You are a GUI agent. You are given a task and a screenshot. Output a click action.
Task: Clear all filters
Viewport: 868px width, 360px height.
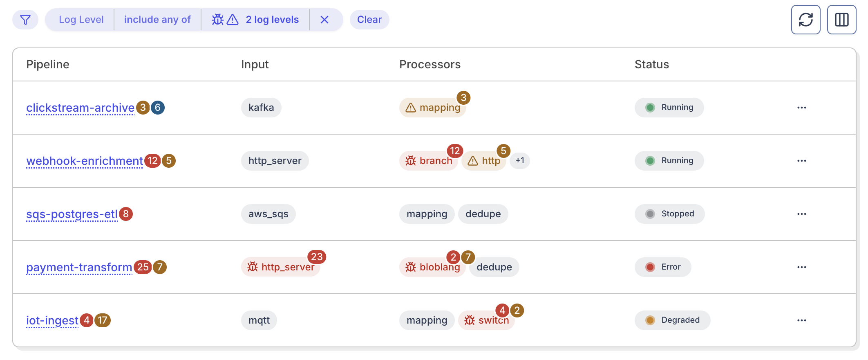tap(369, 20)
